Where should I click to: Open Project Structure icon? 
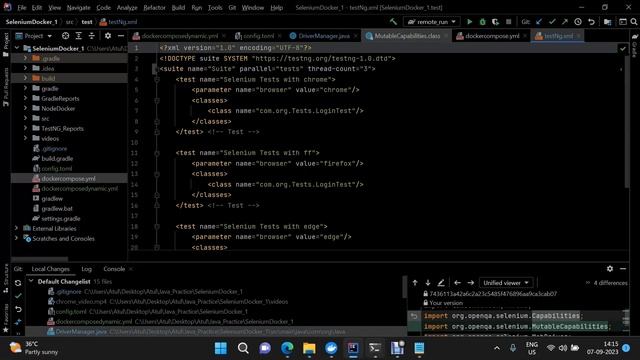(x=607, y=22)
